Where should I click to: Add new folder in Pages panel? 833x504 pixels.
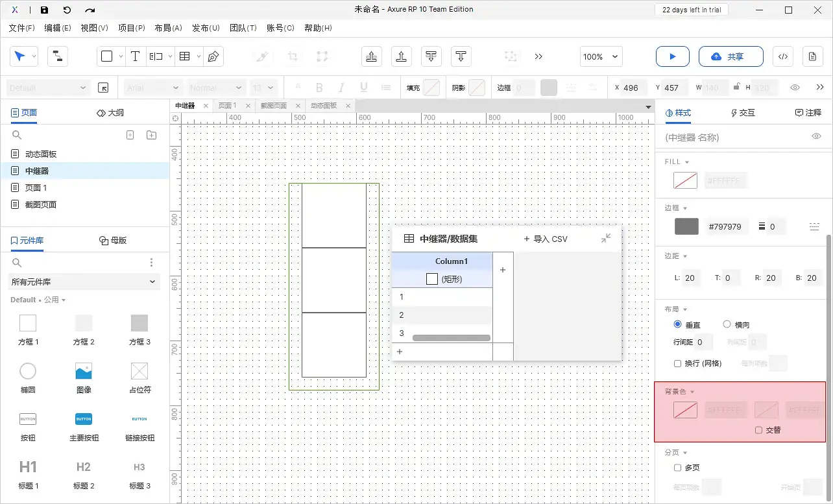[x=151, y=135]
